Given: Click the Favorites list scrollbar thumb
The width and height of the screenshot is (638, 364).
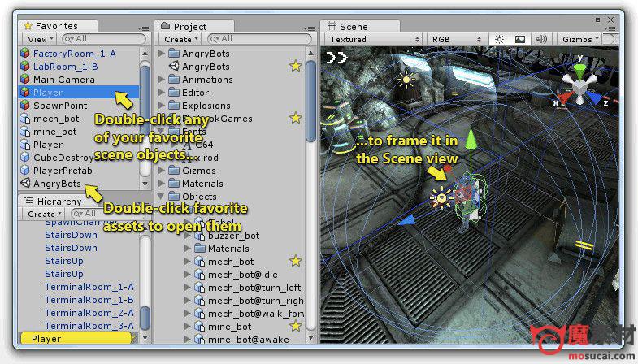Looking at the screenshot, I should 145,102.
